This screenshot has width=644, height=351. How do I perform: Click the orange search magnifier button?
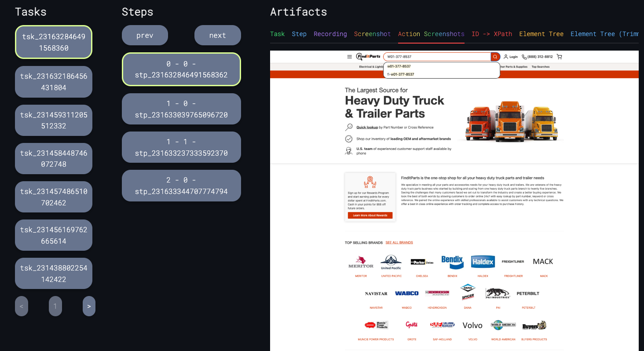tap(495, 57)
